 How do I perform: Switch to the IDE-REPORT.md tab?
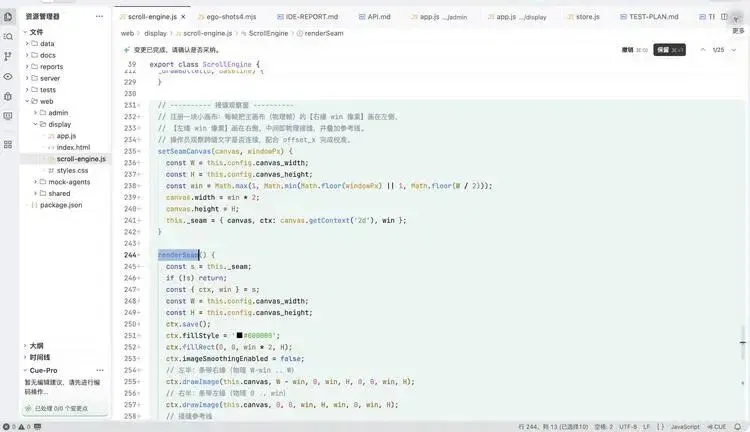pyautogui.click(x=308, y=17)
